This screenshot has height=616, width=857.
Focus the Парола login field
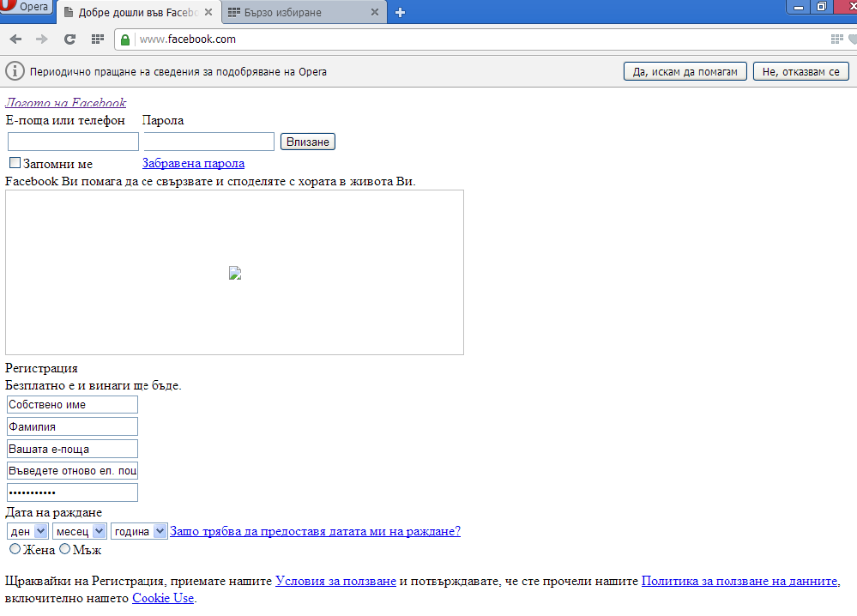(x=208, y=142)
